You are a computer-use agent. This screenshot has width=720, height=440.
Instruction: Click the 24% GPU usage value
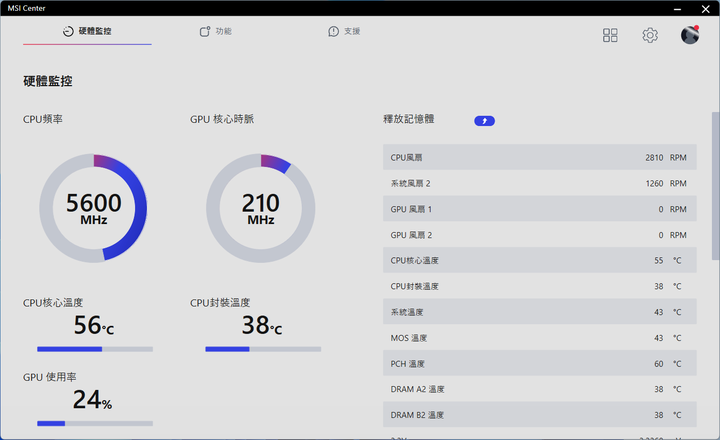(92, 399)
